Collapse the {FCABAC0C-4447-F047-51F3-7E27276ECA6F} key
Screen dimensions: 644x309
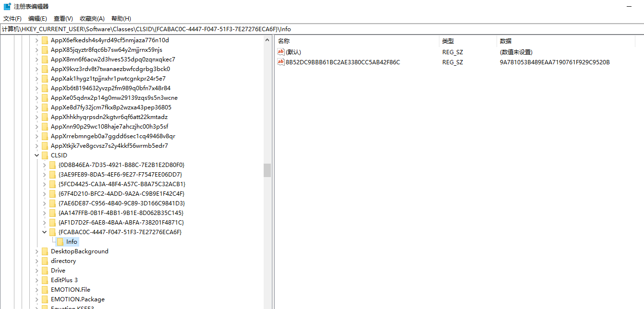pos(45,232)
